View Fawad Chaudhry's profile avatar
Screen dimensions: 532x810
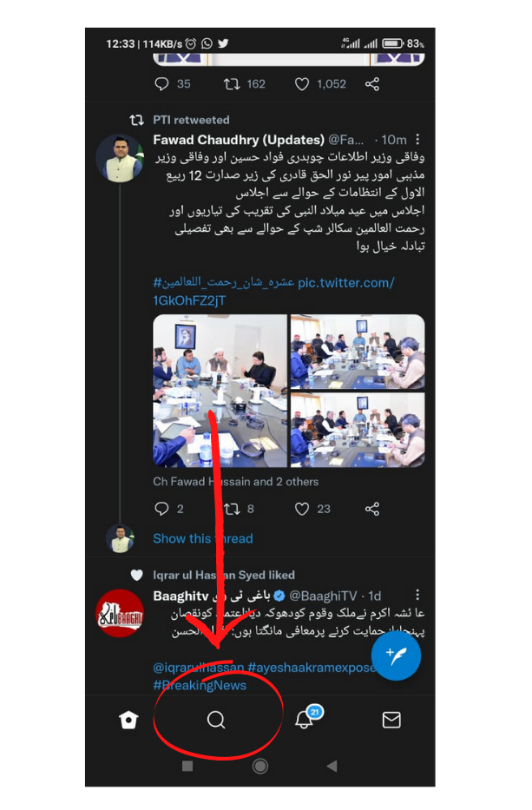coord(121,159)
